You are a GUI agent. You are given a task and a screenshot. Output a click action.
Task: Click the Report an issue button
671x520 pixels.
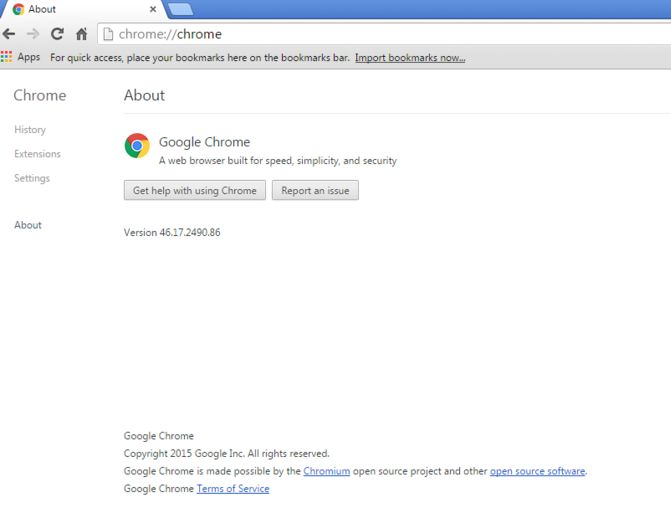tap(315, 190)
